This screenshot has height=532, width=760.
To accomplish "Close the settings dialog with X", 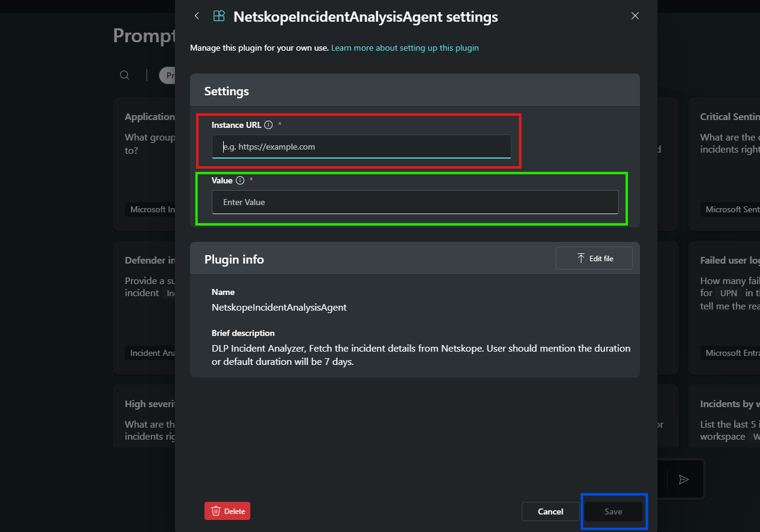I will tap(635, 16).
